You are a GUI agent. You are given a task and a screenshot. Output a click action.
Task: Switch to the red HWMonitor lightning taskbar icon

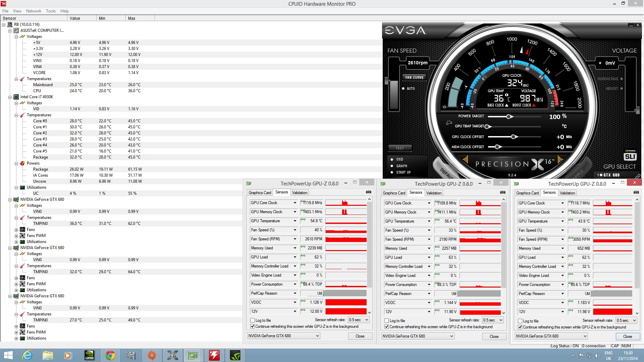coord(214,355)
